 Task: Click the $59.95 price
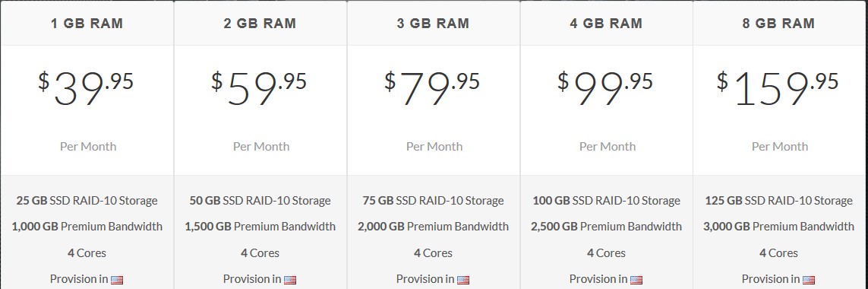[259, 89]
